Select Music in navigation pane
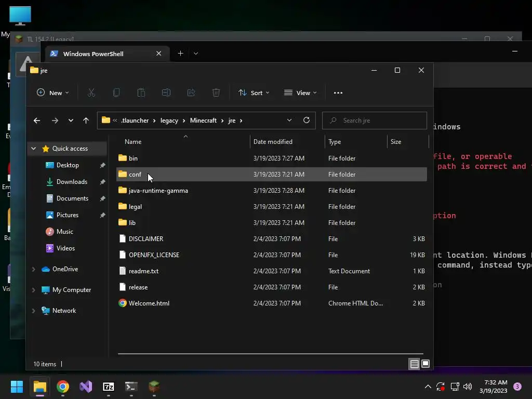Viewport: 532px width, 399px height. pyautogui.click(x=64, y=232)
